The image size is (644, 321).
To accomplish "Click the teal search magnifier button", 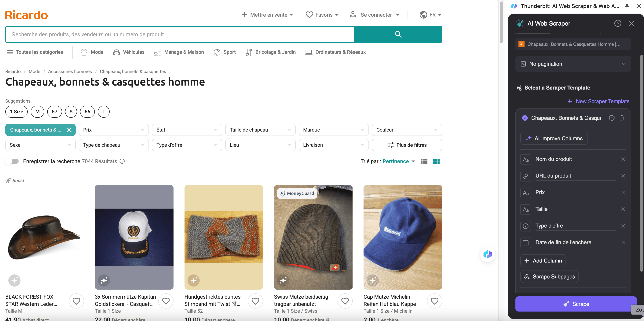I will [398, 34].
